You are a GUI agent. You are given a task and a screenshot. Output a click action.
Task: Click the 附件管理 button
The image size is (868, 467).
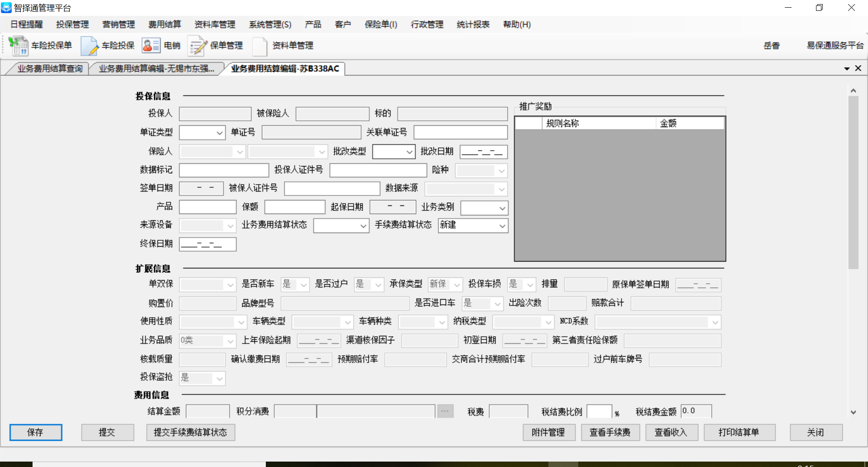548,433
